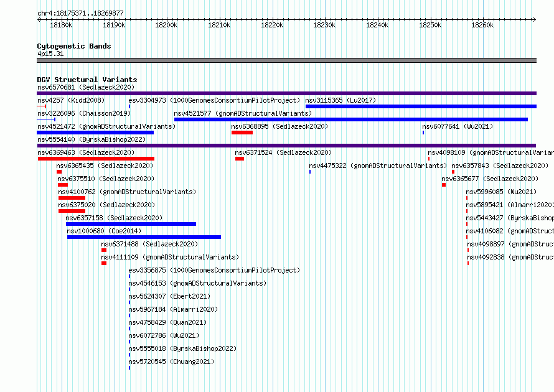Click nsv6375020 (Sedlazeck2020) label
This screenshot has width=554, height=392.
(106, 205)
